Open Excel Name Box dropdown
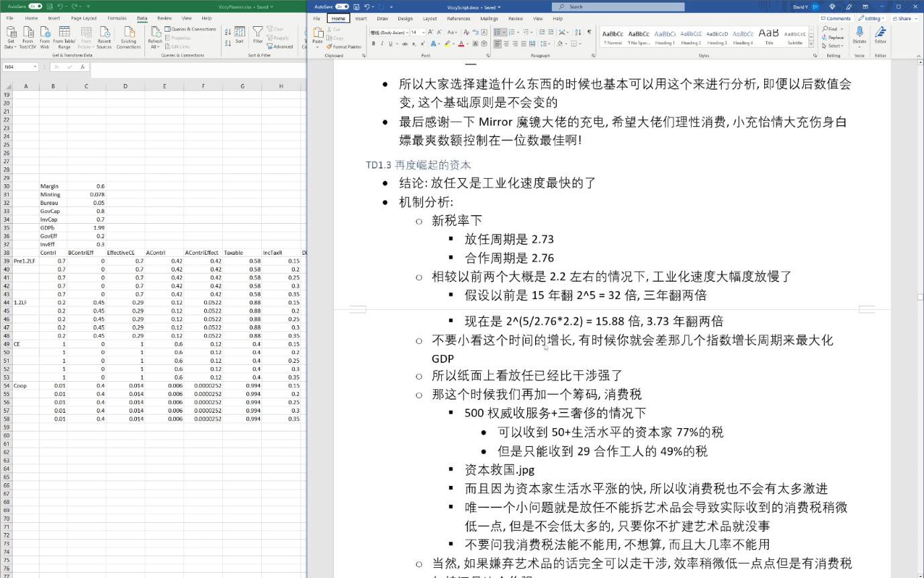The image size is (924, 578). coord(35,67)
